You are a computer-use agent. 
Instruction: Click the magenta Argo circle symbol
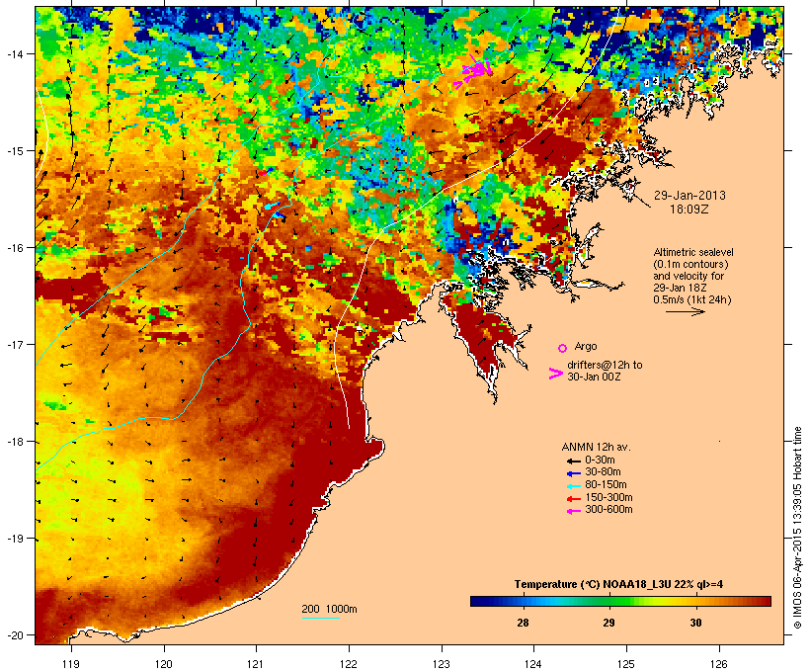[563, 349]
